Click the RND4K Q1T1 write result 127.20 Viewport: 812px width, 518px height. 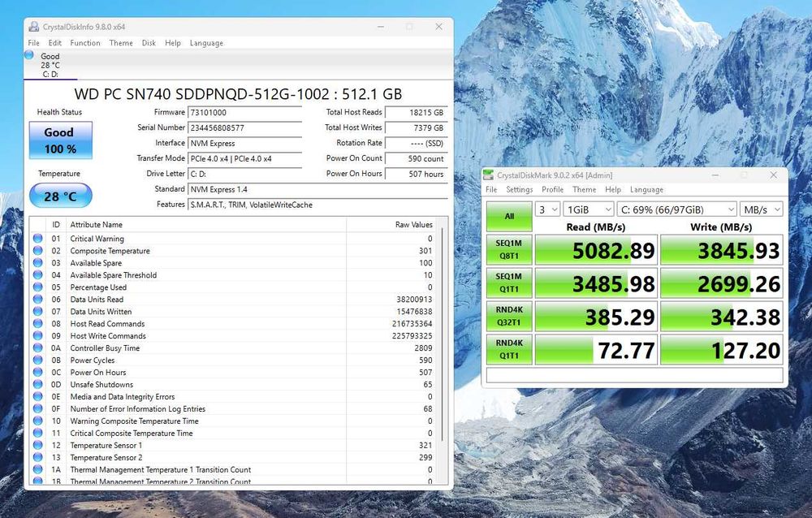click(721, 350)
